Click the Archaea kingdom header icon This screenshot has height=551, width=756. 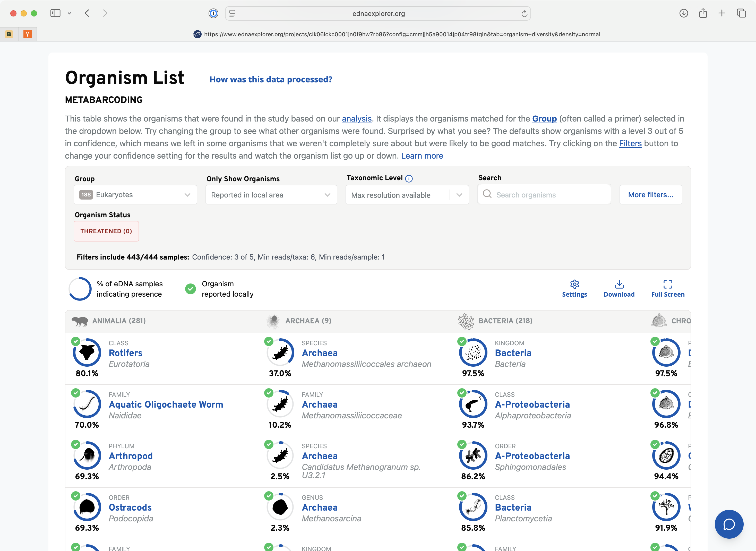point(273,321)
